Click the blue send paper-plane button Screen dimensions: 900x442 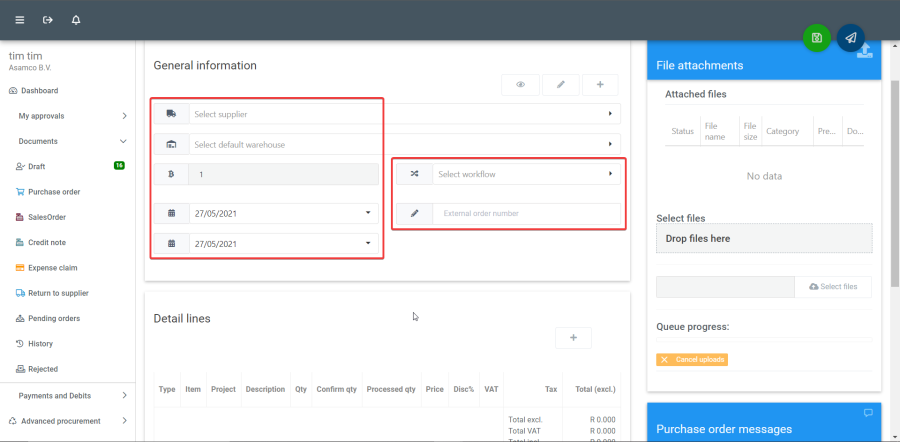tap(850, 38)
